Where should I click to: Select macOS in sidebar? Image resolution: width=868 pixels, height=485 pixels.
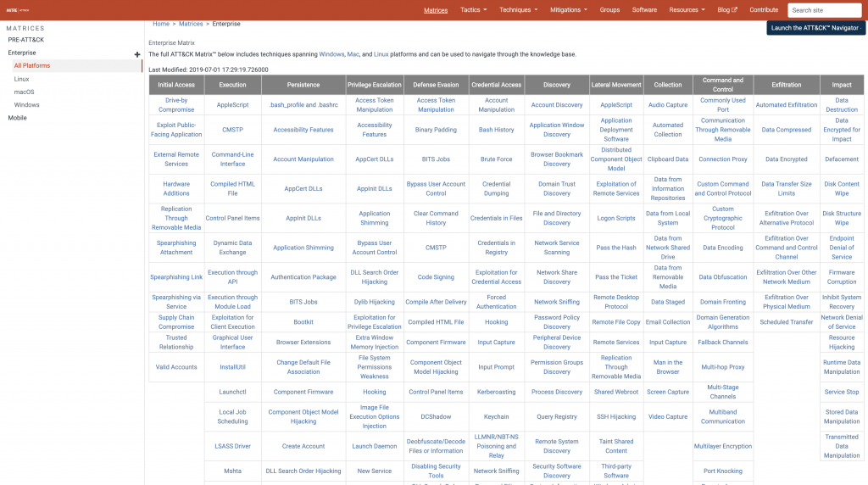[25, 92]
